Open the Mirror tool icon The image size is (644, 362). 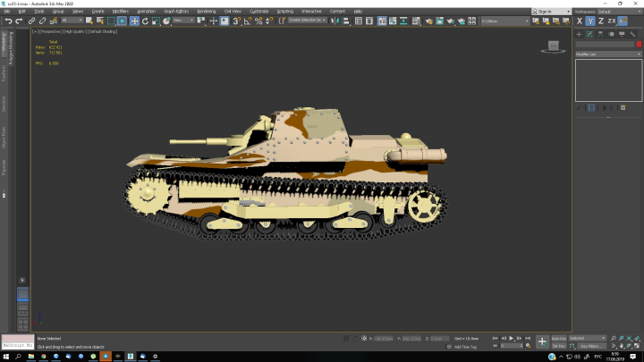(335, 21)
